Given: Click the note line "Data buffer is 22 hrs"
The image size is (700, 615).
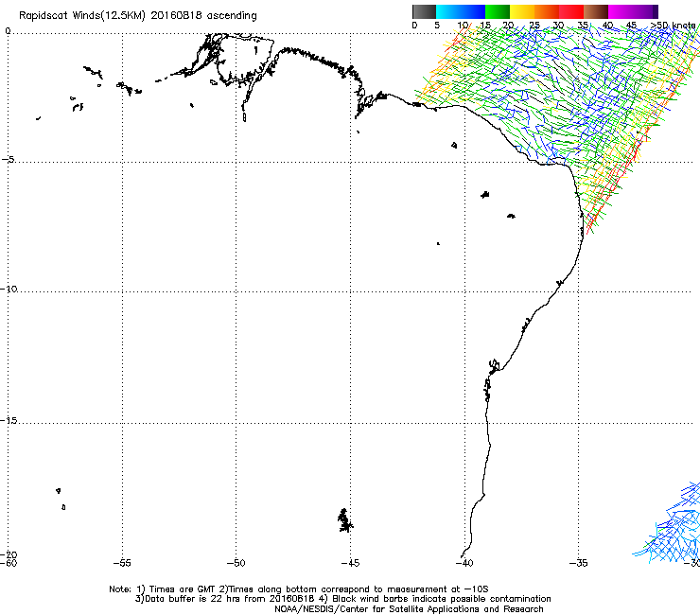Looking at the screenshot, I should [x=342, y=599].
